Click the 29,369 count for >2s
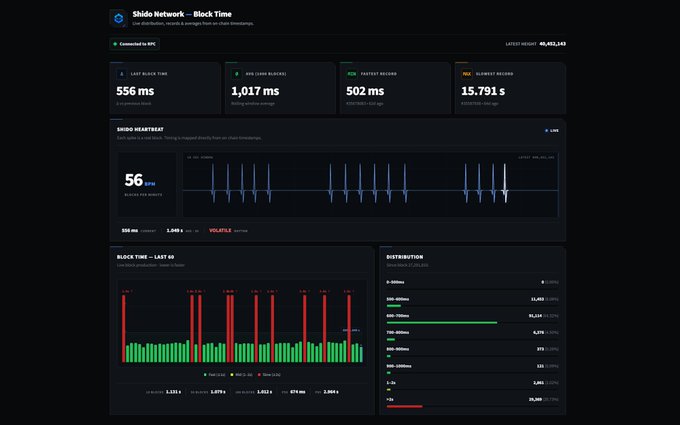680x425 pixels. pyautogui.click(x=535, y=399)
